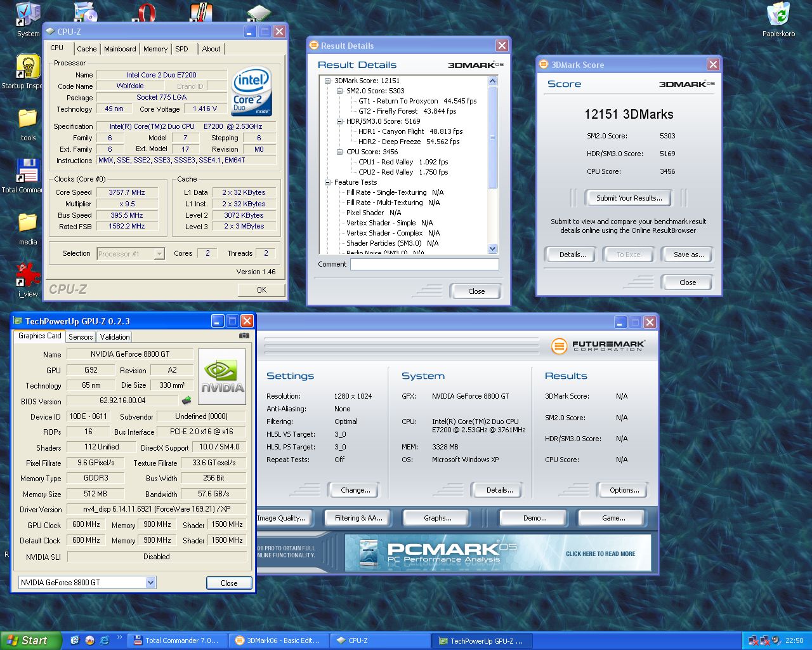Click the Details... button under System

tap(499, 490)
